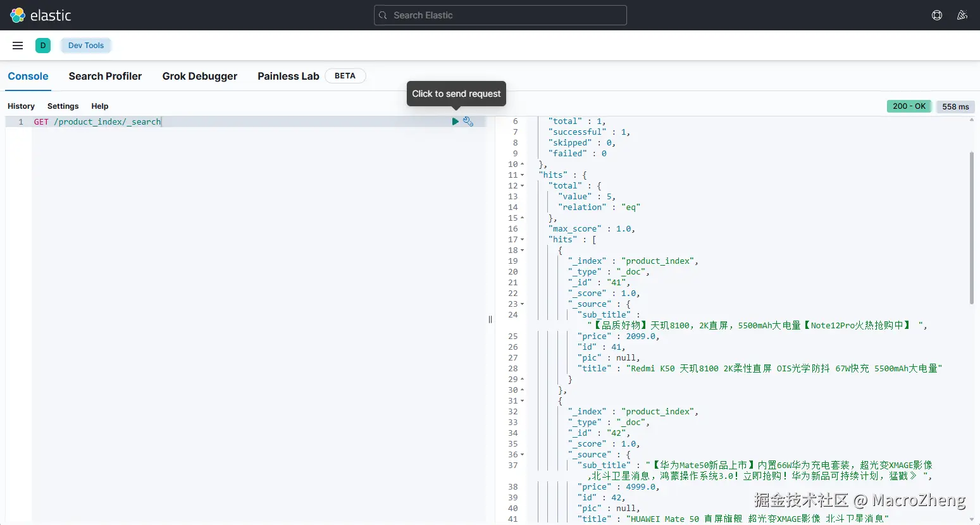Click the magnifier icon in Search Elastic
The width and height of the screenshot is (980, 525).
tap(383, 15)
